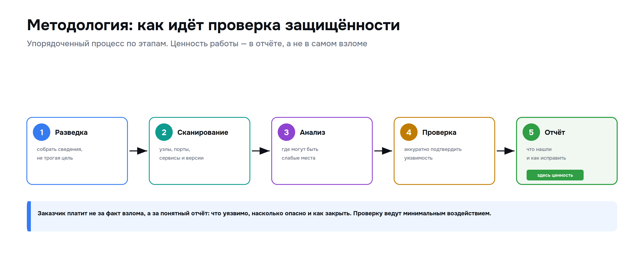Click the green step 5 circle
The width and height of the screenshot is (644, 275).
coord(531,132)
